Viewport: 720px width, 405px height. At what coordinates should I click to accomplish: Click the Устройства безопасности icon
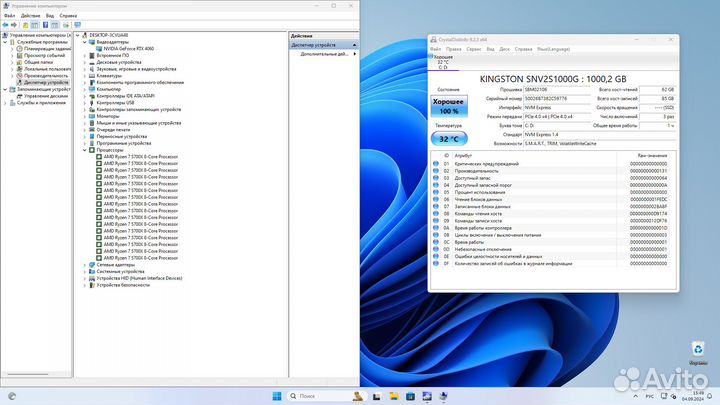point(92,285)
